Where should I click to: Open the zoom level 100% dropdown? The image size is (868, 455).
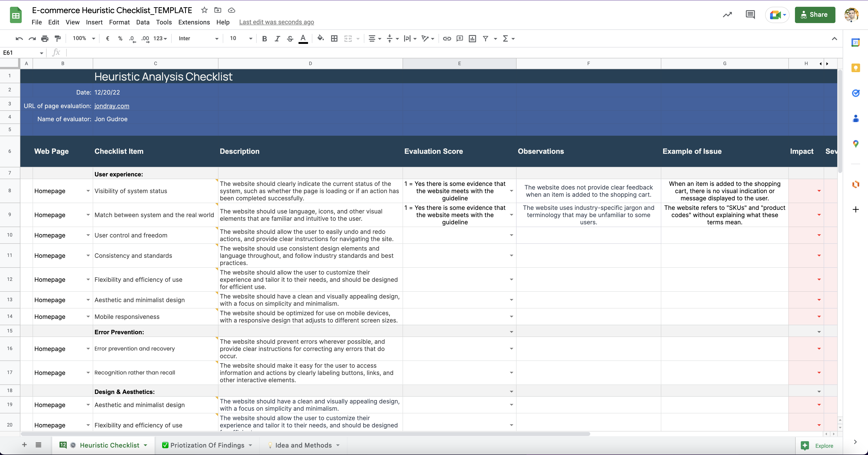click(83, 38)
